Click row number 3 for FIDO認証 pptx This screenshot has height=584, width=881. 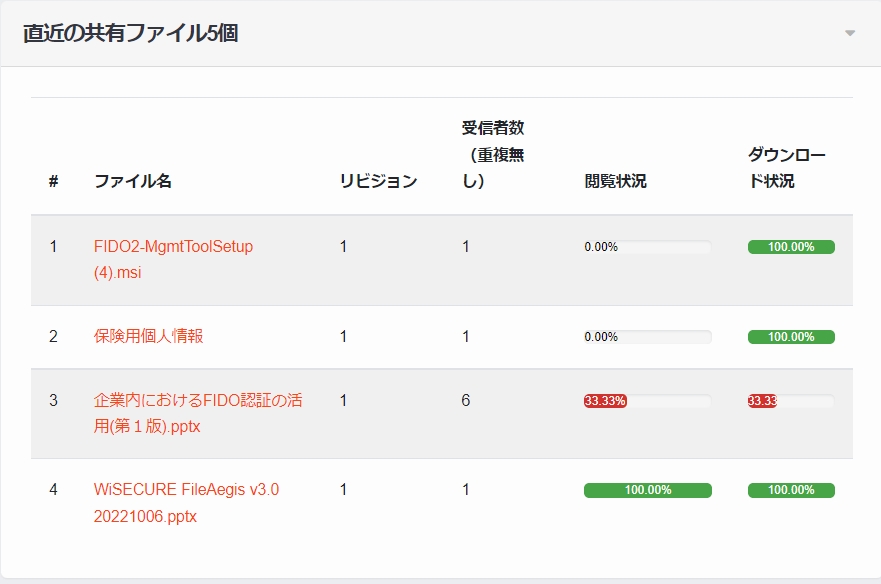coord(53,400)
